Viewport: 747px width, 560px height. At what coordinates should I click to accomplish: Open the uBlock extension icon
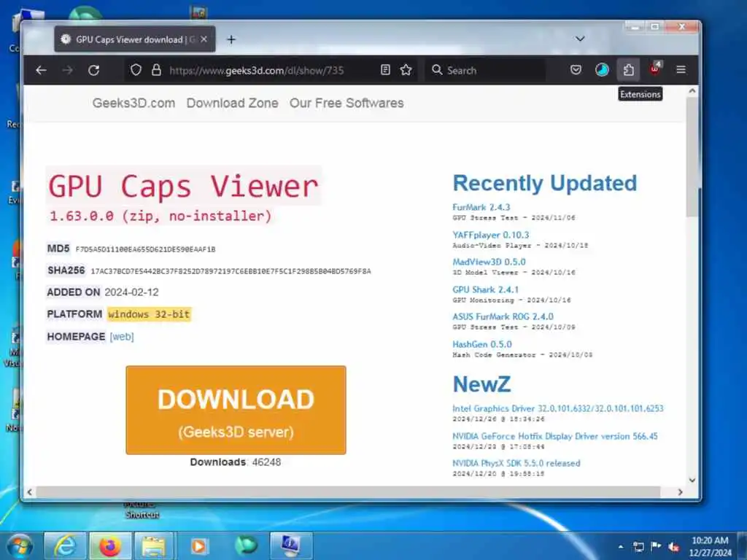[x=656, y=69]
